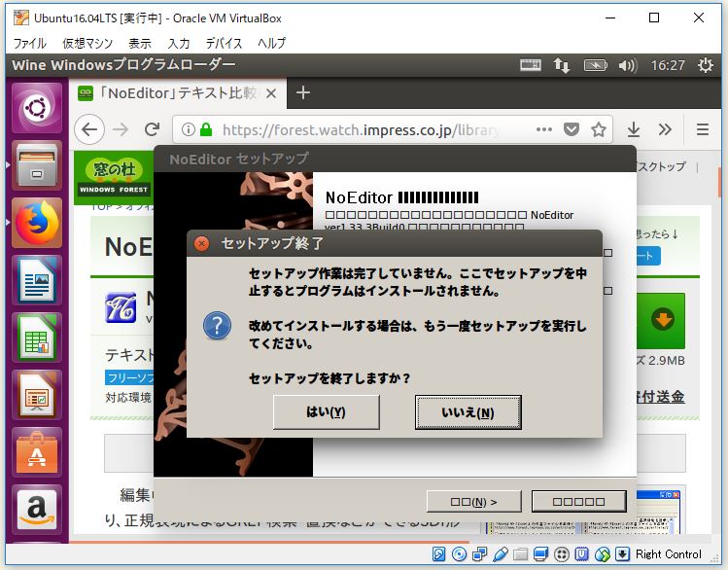Open Files manager from the launcher
This screenshot has width=728, height=570.
[37, 165]
